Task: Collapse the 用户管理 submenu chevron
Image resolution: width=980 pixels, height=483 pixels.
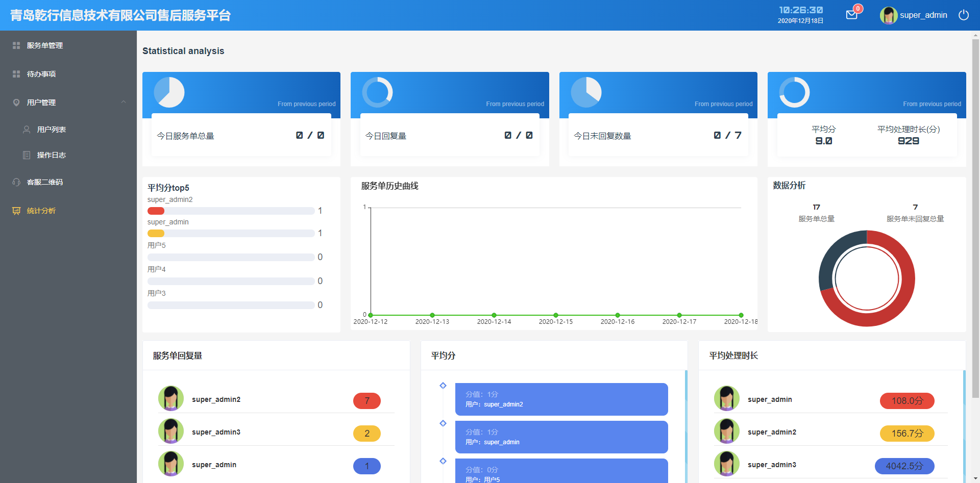Action: 124,102
